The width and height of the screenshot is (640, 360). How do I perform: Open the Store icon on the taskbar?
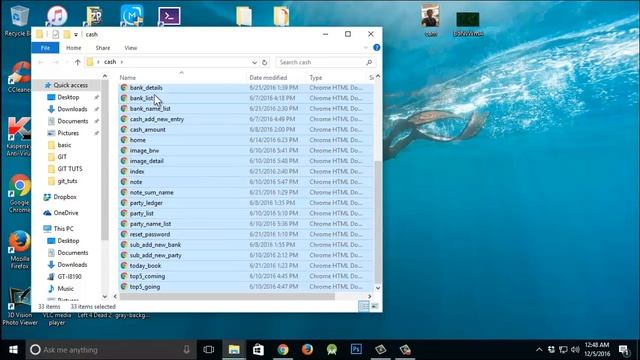[x=258, y=350]
